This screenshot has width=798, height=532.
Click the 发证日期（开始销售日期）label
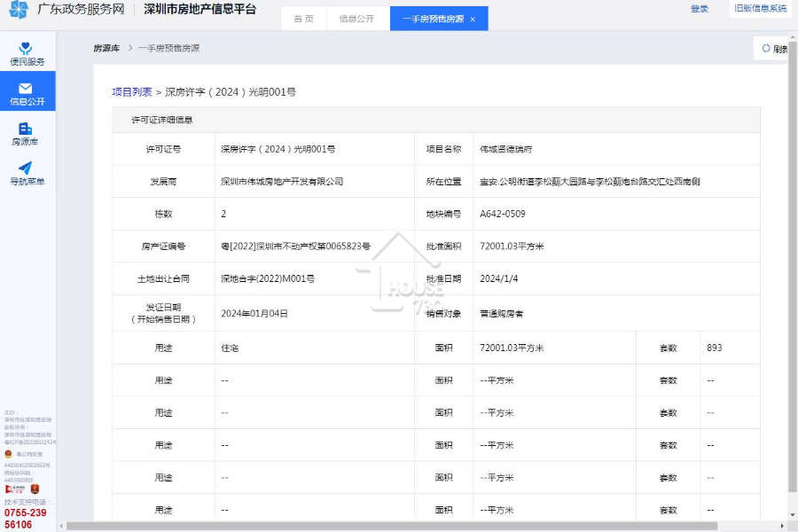(x=163, y=313)
